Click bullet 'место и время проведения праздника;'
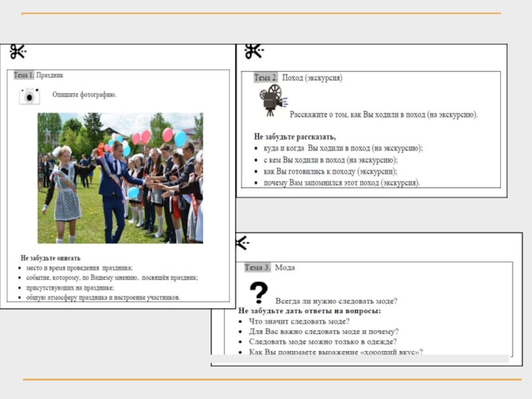 [x=79, y=268]
